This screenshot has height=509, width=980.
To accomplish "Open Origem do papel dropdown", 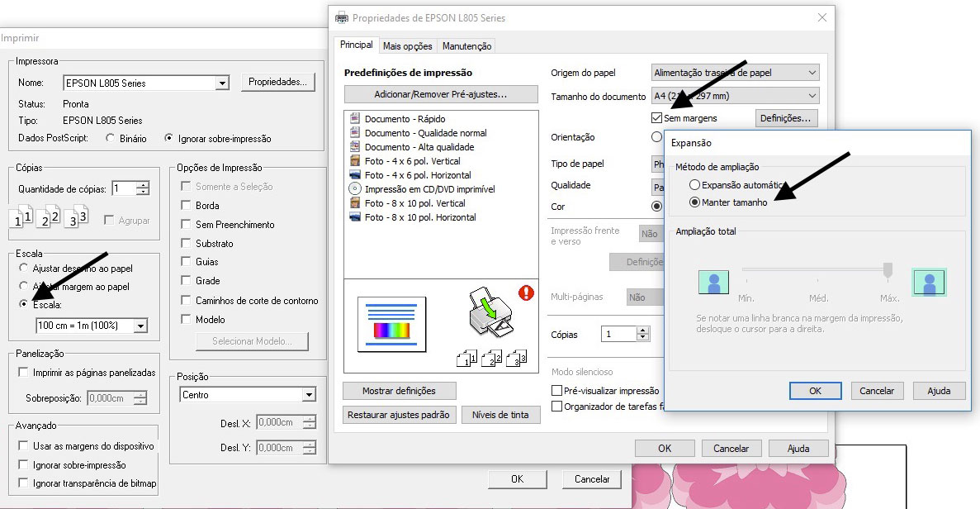I will click(735, 73).
